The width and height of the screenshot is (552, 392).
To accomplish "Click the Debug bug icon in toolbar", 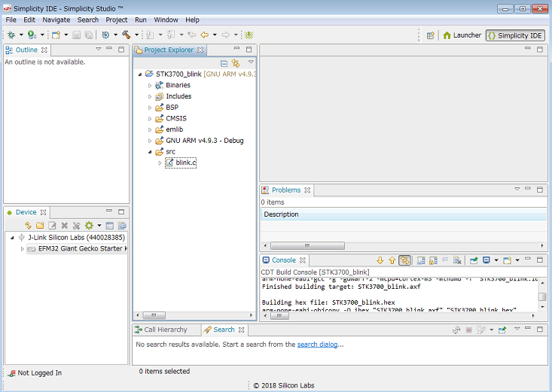I will click(x=11, y=35).
